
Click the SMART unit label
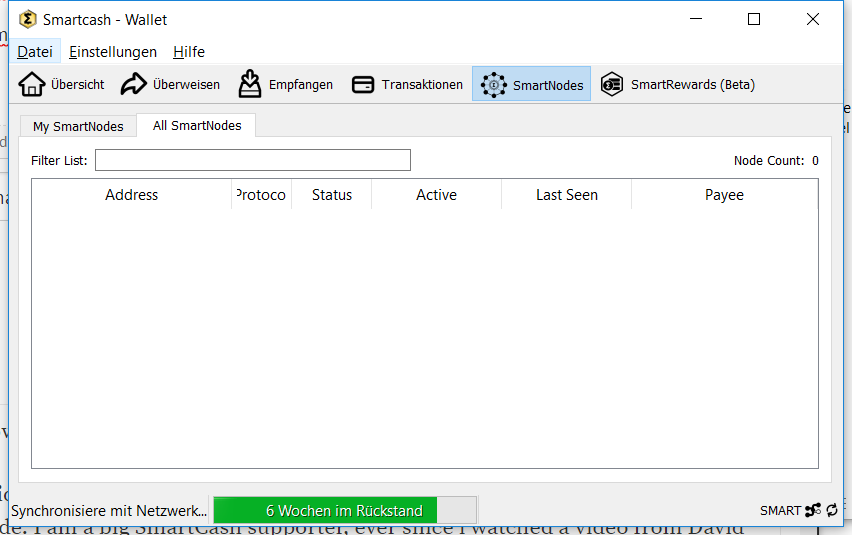(780, 511)
